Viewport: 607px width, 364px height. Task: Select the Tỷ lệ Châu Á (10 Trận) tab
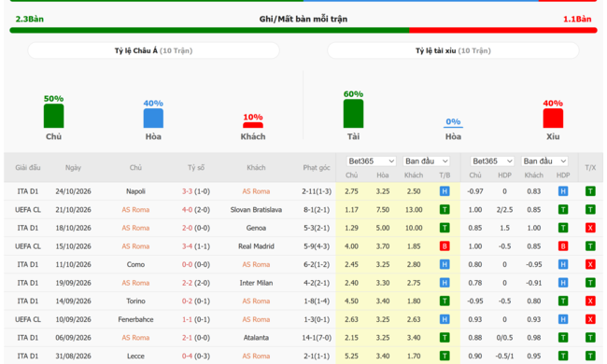[153, 50]
